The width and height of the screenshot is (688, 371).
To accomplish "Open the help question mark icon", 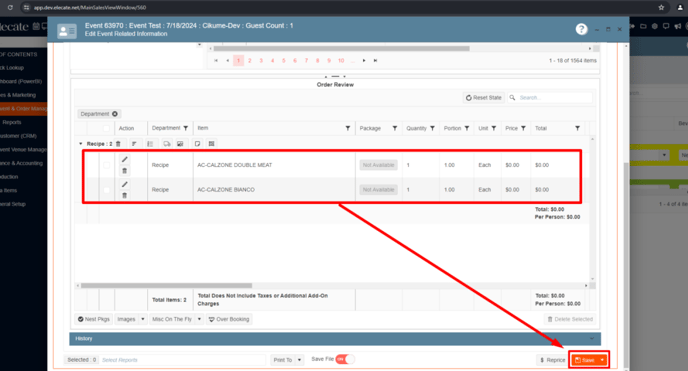I will (x=581, y=29).
